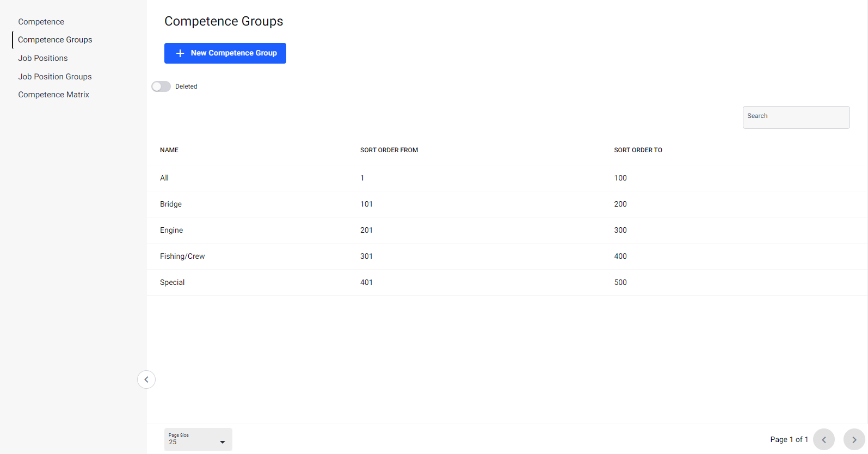Click the plus icon for new group
Image resolution: width=868 pixels, height=454 pixels.
click(180, 53)
